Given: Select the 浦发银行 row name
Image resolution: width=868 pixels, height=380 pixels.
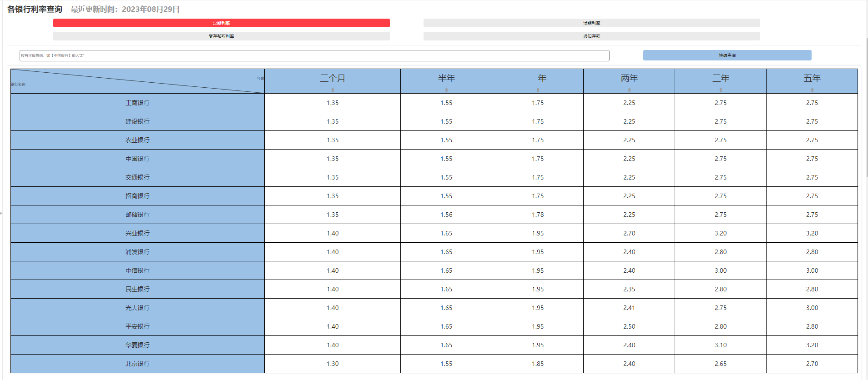Looking at the screenshot, I should [137, 252].
